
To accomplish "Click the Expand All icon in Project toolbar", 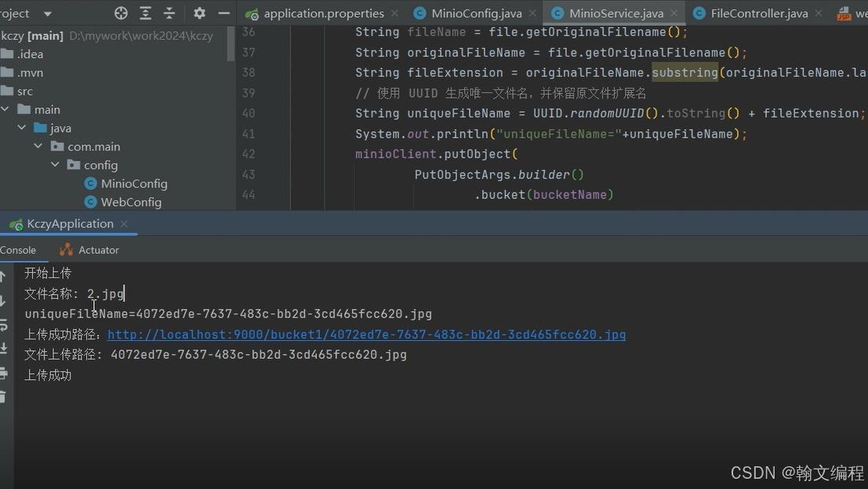I will 145,13.
